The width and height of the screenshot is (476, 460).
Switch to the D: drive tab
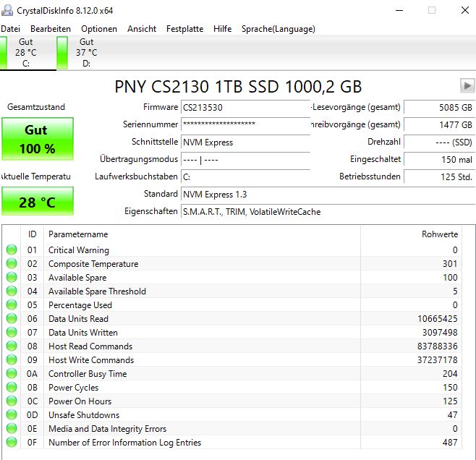[87, 53]
